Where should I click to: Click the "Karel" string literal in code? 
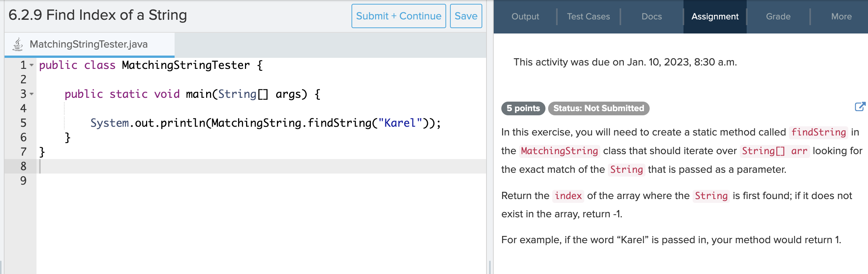coord(400,123)
